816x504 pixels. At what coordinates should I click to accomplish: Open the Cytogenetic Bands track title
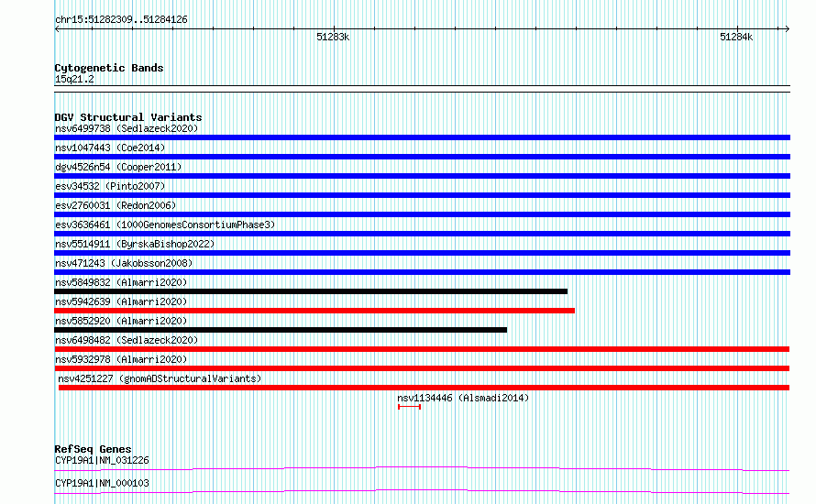pyautogui.click(x=109, y=68)
